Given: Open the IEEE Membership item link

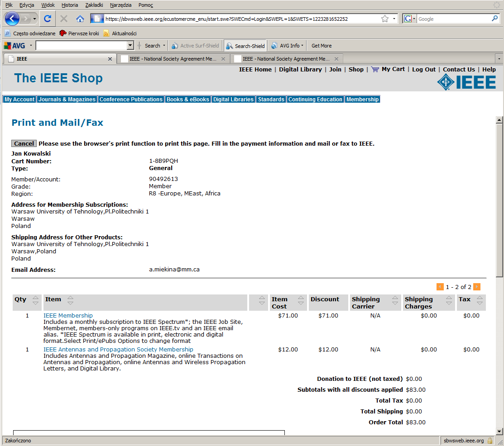Looking at the screenshot, I should point(68,316).
